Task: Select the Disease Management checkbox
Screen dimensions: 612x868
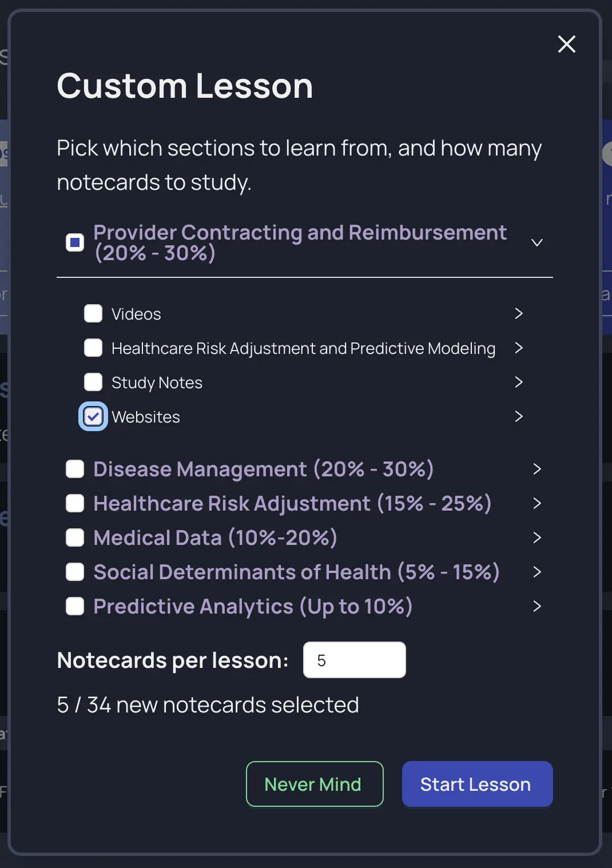Action: point(75,469)
